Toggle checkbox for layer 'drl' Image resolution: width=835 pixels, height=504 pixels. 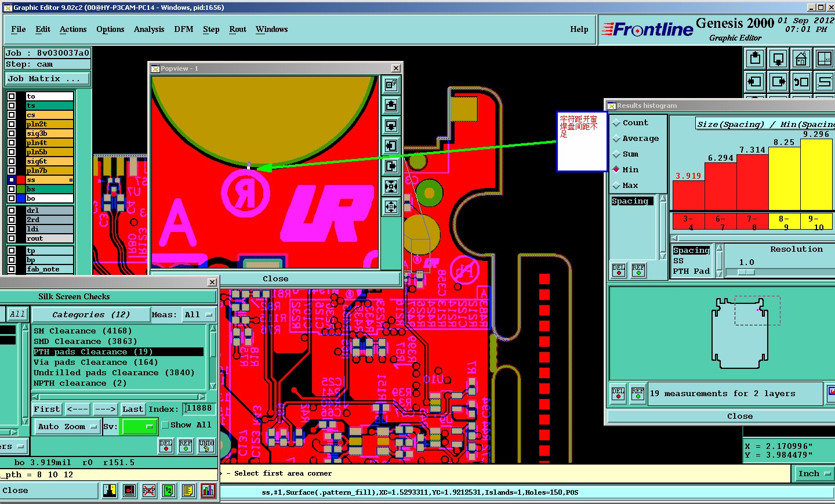tap(12, 211)
